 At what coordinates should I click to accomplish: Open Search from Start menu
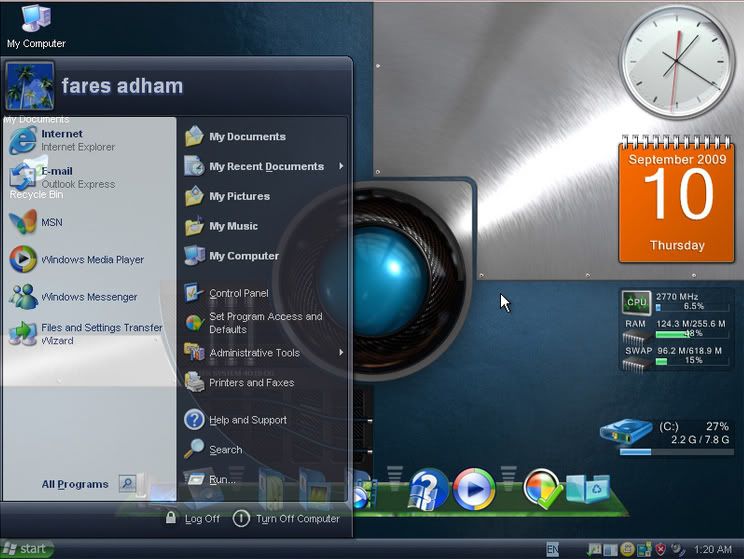pos(263,449)
